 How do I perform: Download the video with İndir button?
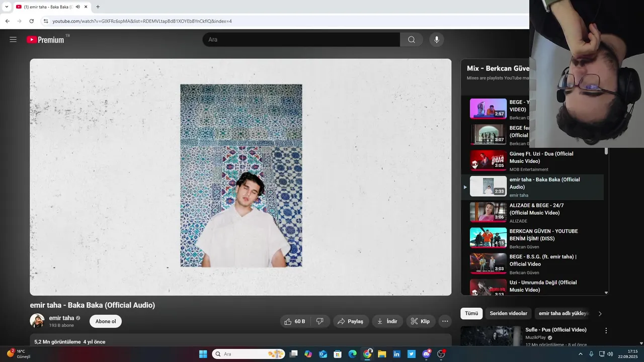(387, 321)
